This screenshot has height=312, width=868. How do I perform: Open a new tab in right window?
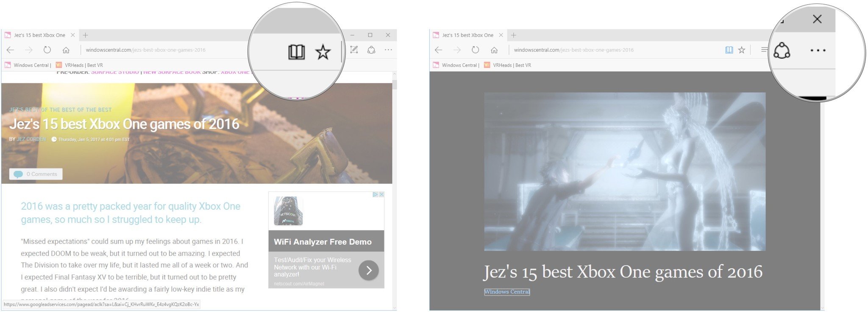coord(513,35)
